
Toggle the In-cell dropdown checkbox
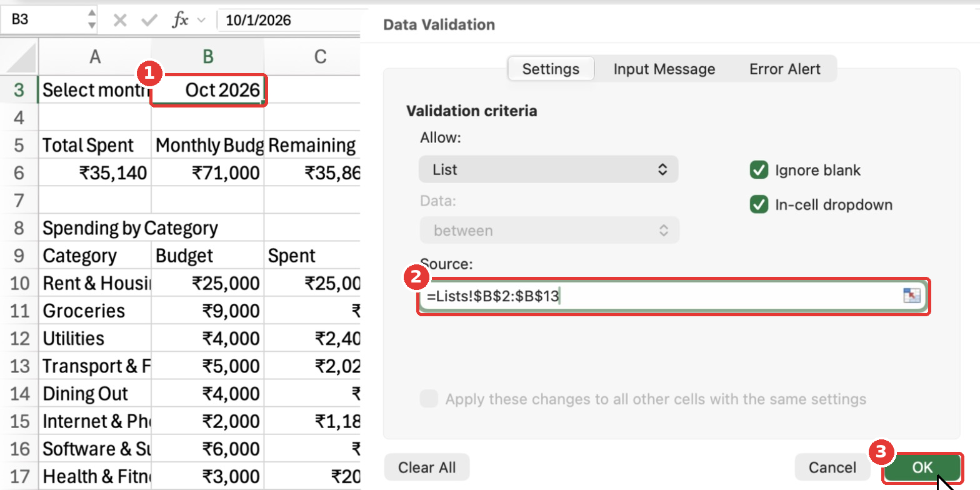click(759, 204)
